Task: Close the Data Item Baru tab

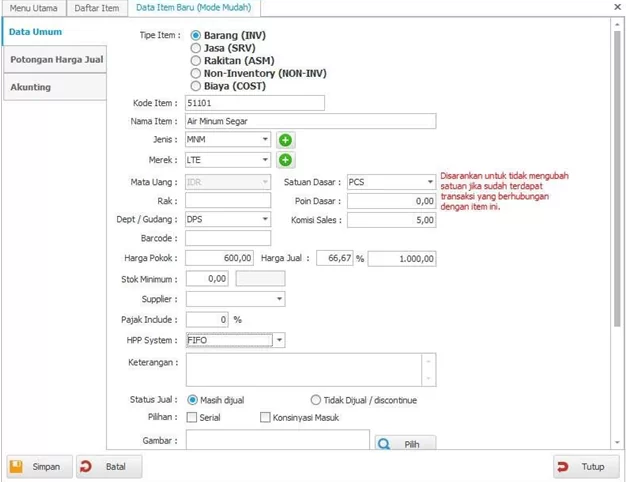Action: coord(615,7)
